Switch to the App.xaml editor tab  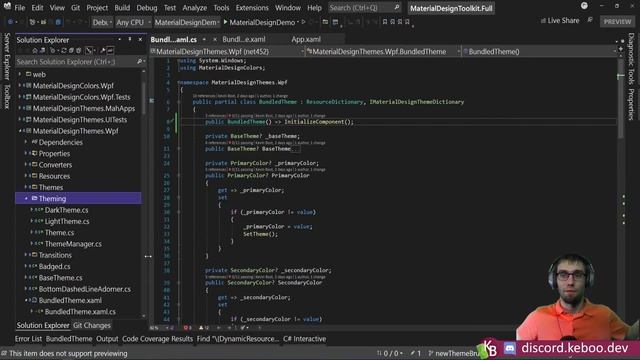click(306, 39)
